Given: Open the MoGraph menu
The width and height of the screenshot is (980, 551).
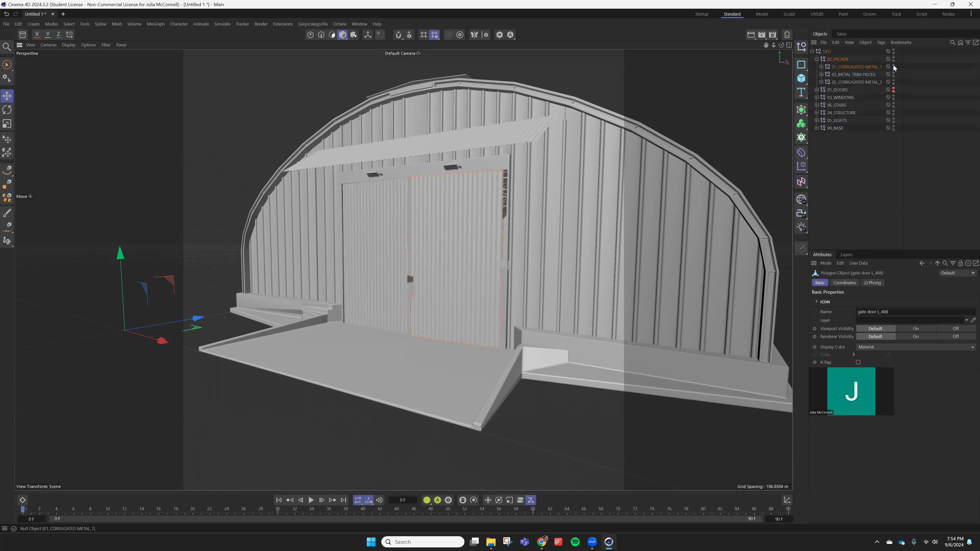Looking at the screenshot, I should pyautogui.click(x=156, y=23).
